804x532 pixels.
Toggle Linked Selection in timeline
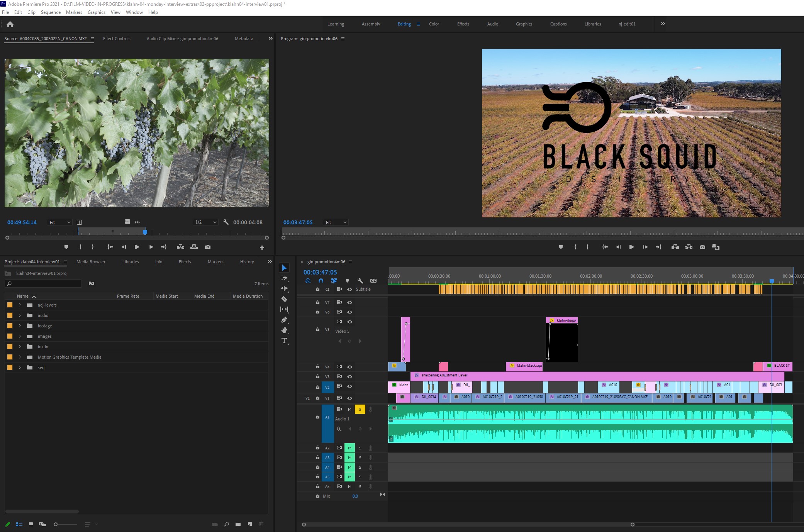(x=334, y=281)
